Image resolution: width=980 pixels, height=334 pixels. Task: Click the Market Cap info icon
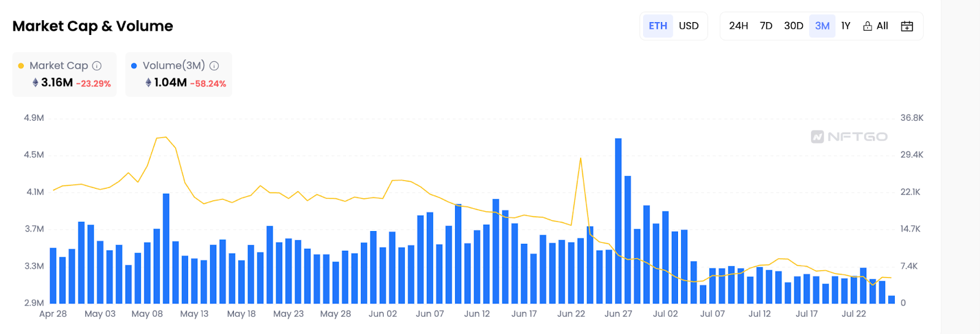(x=97, y=66)
